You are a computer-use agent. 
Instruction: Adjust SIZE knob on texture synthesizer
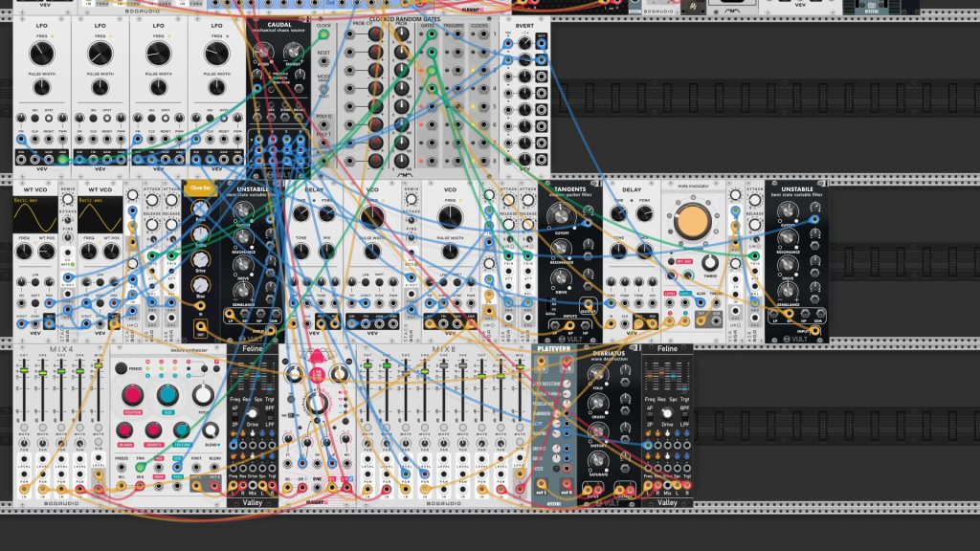click(167, 395)
